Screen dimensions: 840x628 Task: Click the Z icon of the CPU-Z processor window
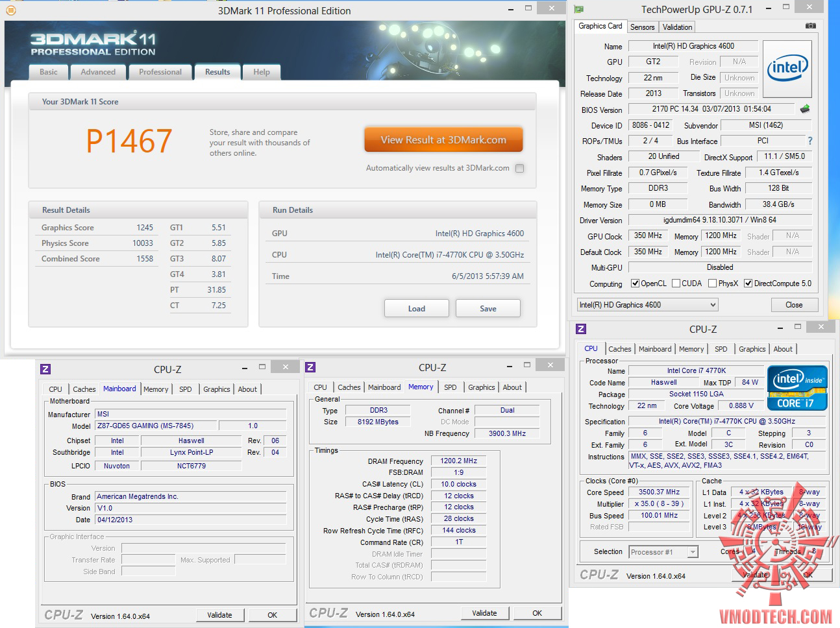coord(581,329)
